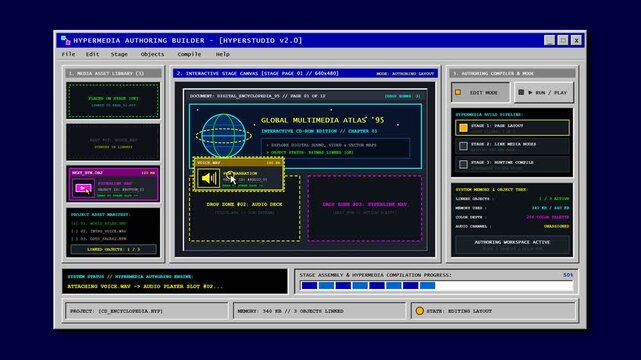Image resolution: width=641 pixels, height=360 pixels.
Task: Click the LINKED OBJECTS: 1 / 3 bar
Action: click(113, 249)
